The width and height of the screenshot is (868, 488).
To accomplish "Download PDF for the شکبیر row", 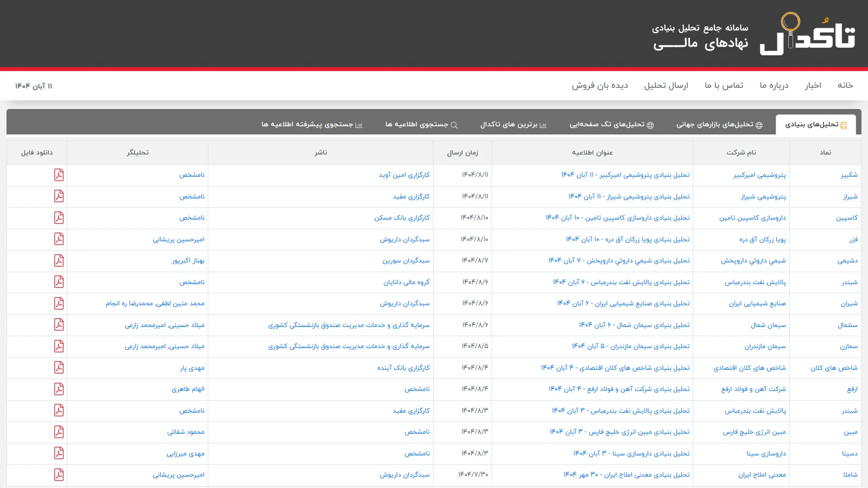I will pyautogui.click(x=59, y=175).
